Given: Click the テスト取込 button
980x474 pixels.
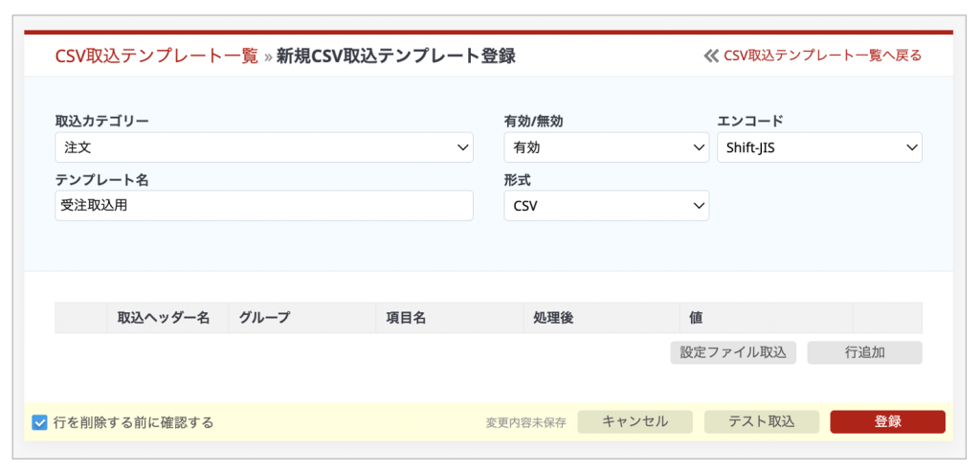Looking at the screenshot, I should point(761,422).
